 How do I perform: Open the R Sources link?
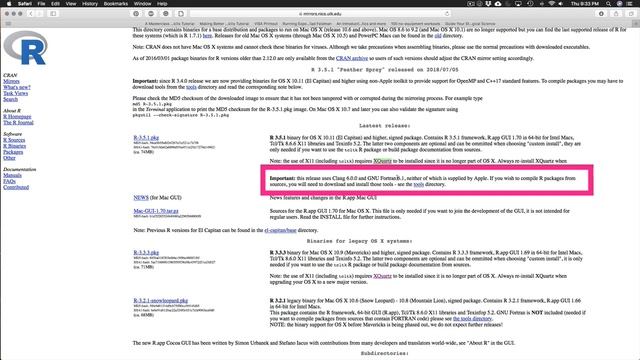tap(14, 140)
